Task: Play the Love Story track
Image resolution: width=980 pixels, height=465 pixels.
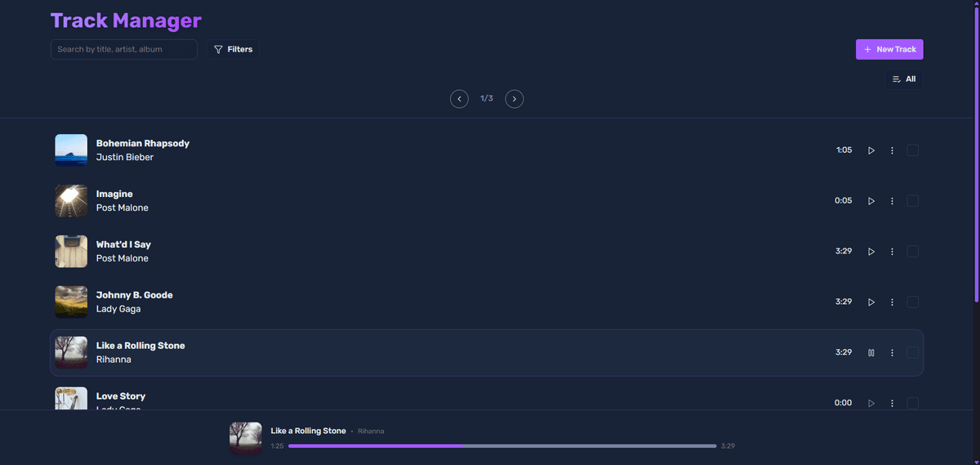Action: point(871,403)
